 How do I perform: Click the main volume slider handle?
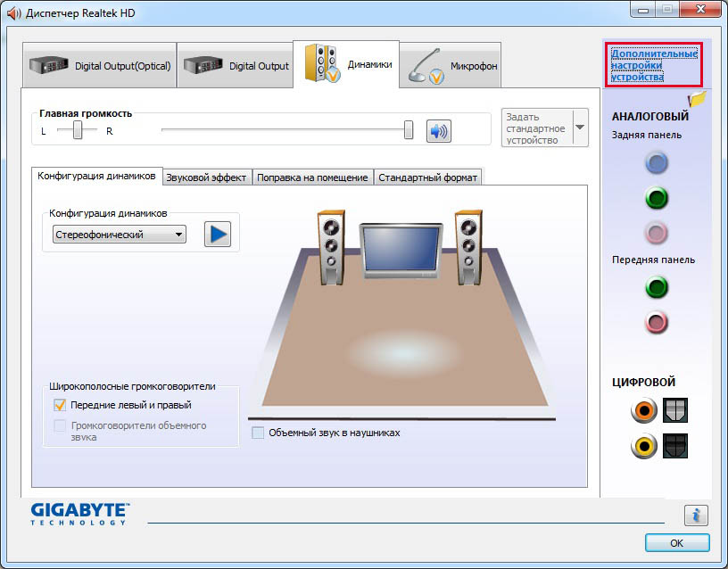[409, 130]
